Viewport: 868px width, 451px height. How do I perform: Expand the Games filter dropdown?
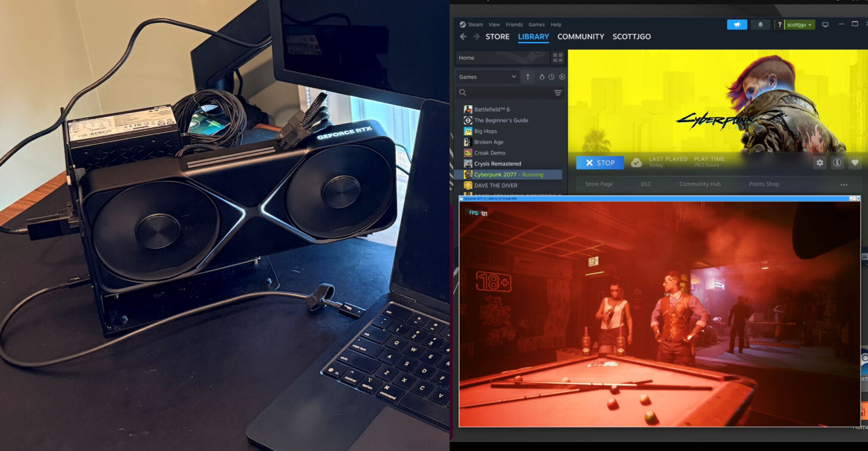pyautogui.click(x=487, y=77)
